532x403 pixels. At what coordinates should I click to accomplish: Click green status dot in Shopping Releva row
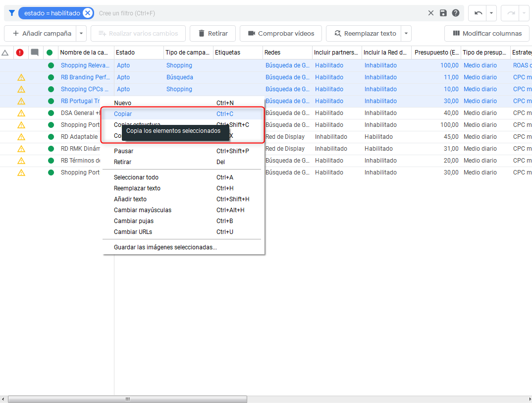point(51,65)
